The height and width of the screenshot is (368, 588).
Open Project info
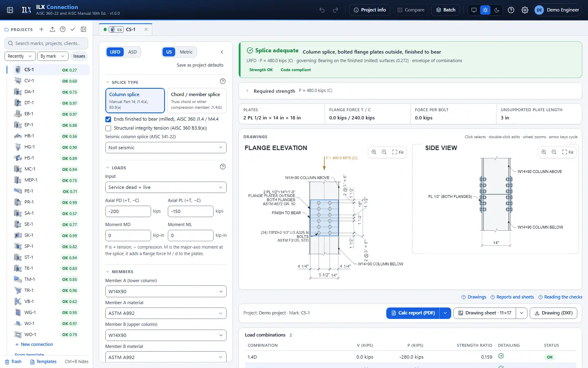pyautogui.click(x=370, y=10)
